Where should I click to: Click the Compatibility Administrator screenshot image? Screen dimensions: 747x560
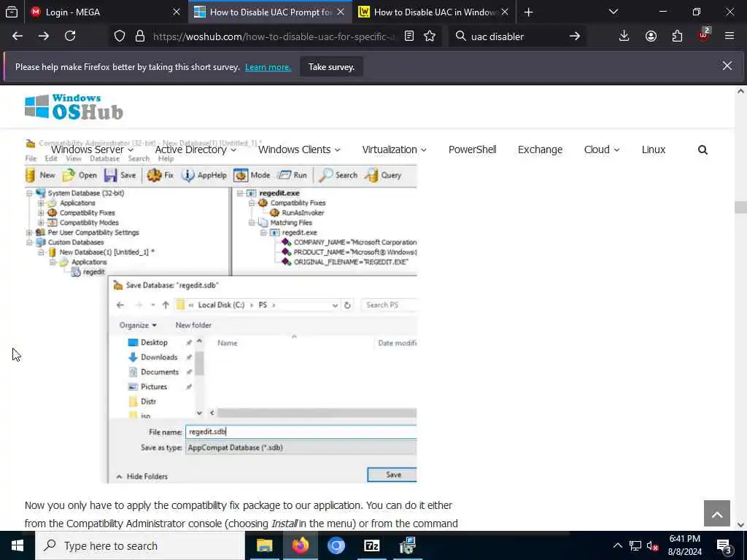click(220, 311)
